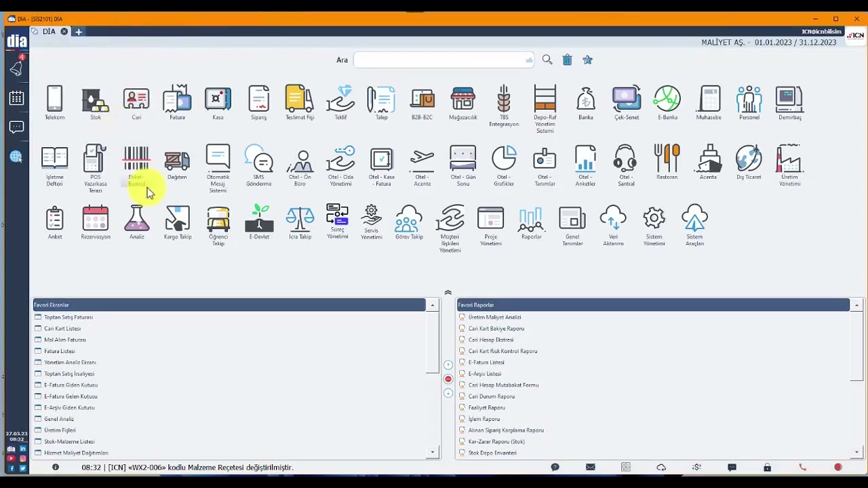
Task: Open the chat icon in left sidebar
Action: pyautogui.click(x=16, y=127)
